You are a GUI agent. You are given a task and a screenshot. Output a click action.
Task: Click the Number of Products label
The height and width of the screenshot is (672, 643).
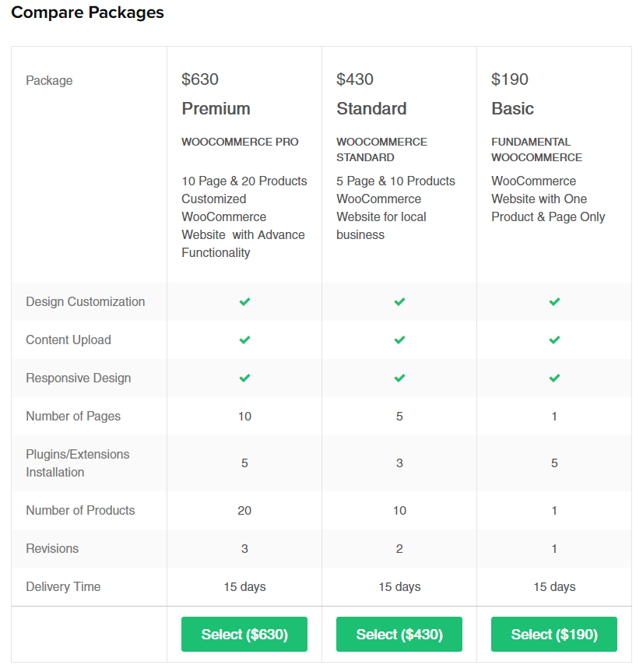pos(80,510)
